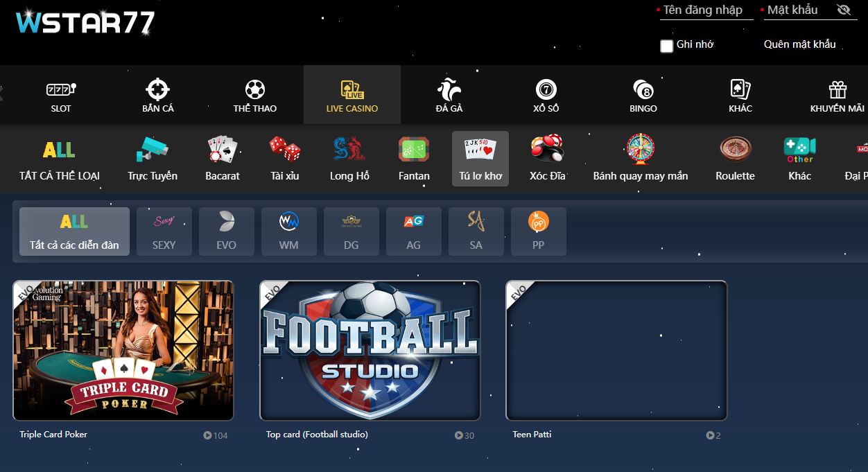Select Long Hổ game type

pos(349,159)
